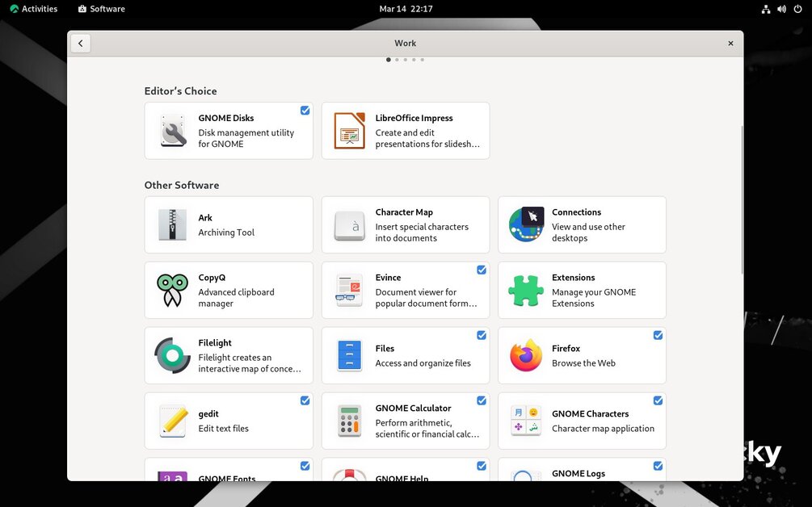Close the Work category window
Image resolution: width=812 pixels, height=507 pixels.
coord(730,44)
